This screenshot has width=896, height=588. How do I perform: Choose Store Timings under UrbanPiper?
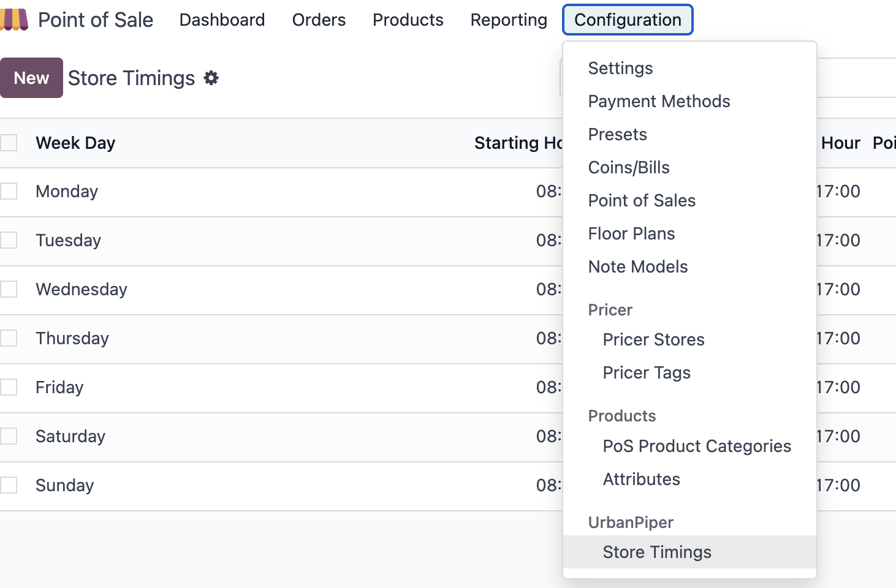[689, 552]
